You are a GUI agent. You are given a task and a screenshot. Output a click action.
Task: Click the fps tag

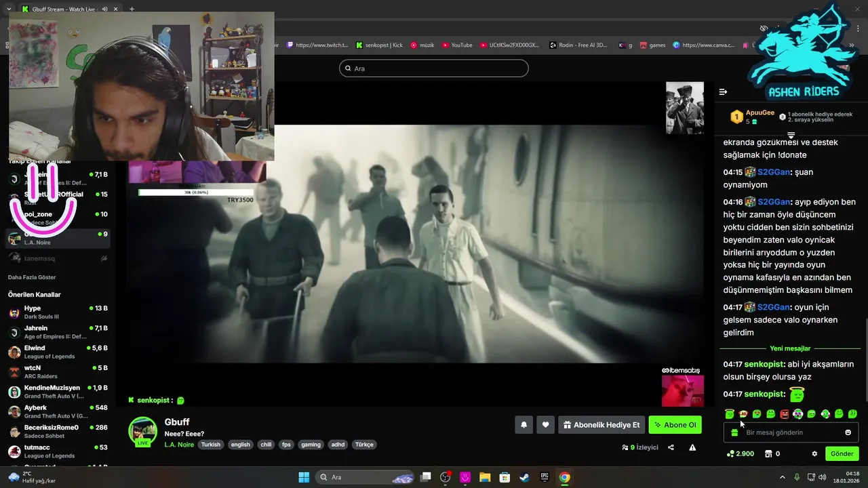pyautogui.click(x=286, y=445)
